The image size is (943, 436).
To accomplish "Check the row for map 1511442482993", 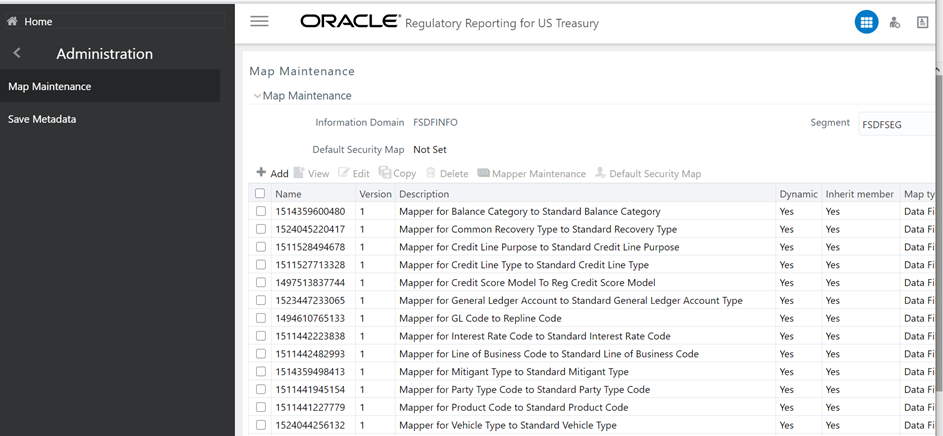I will 260,354.
